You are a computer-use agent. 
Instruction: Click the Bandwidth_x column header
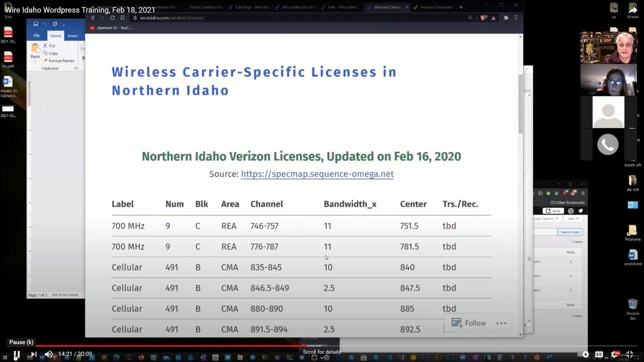pyautogui.click(x=350, y=204)
